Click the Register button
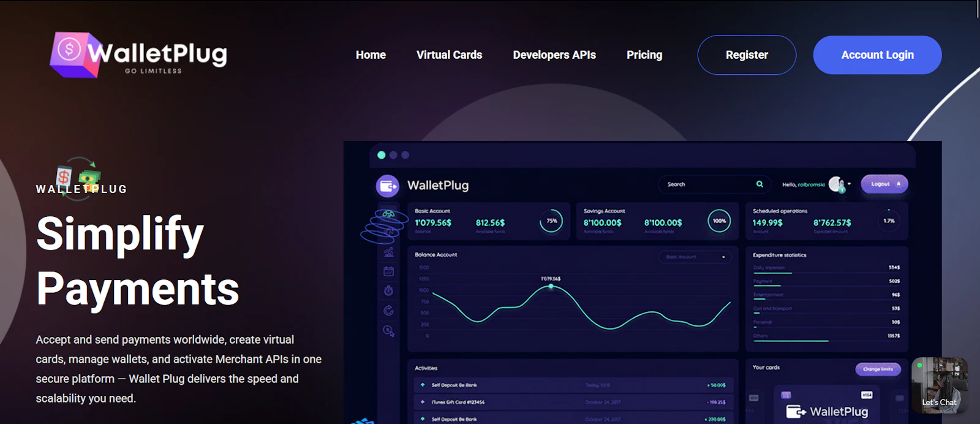The width and height of the screenshot is (980, 424). pyautogui.click(x=747, y=55)
